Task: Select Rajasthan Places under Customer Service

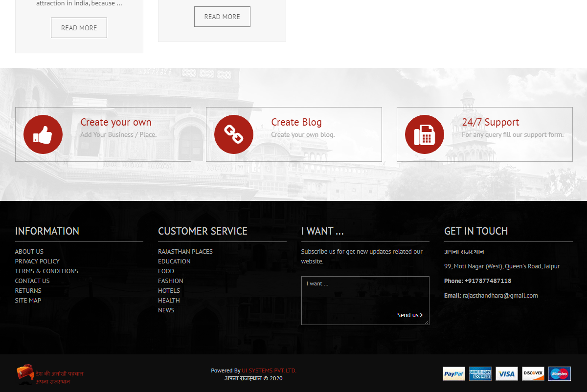Action: coord(185,252)
